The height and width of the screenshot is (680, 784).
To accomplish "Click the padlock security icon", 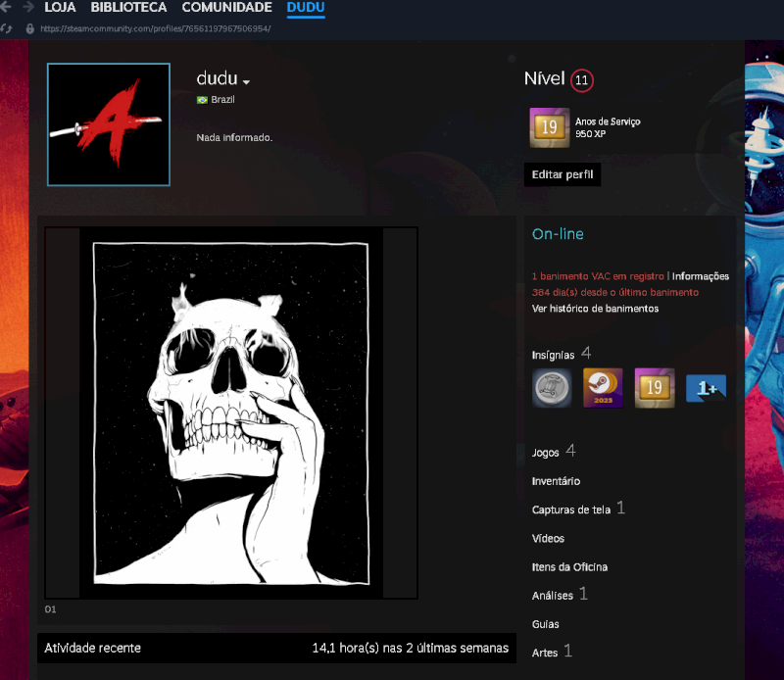I will pyautogui.click(x=30, y=28).
